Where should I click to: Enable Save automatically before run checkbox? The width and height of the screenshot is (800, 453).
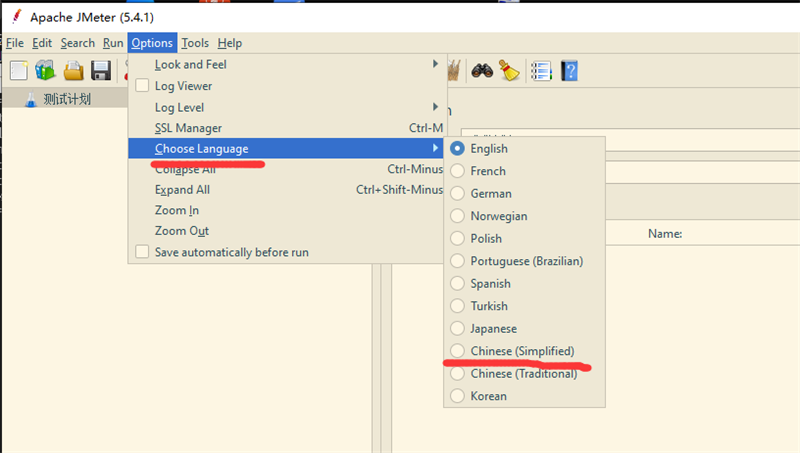[142, 251]
